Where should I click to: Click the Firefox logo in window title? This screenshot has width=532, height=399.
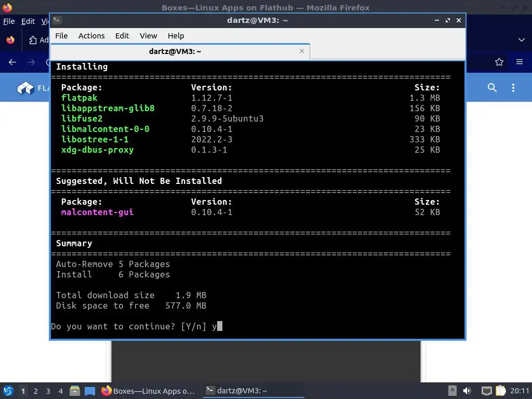point(7,7)
